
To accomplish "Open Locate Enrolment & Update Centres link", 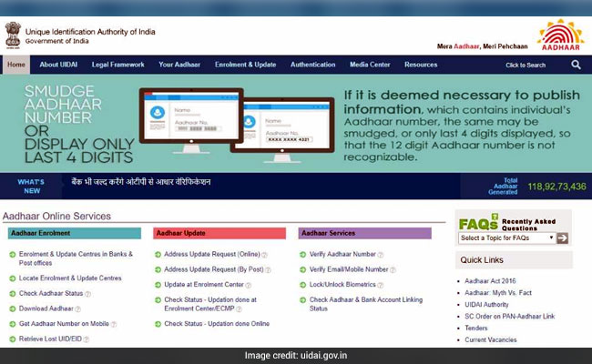I will [x=70, y=278].
